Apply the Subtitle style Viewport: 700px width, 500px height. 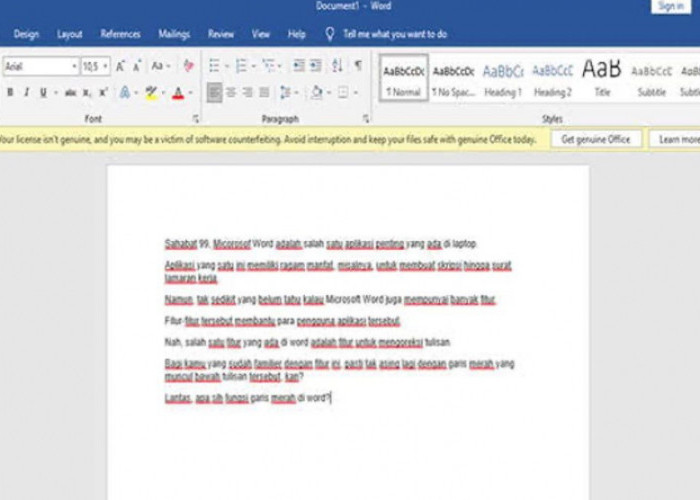pyautogui.click(x=652, y=79)
